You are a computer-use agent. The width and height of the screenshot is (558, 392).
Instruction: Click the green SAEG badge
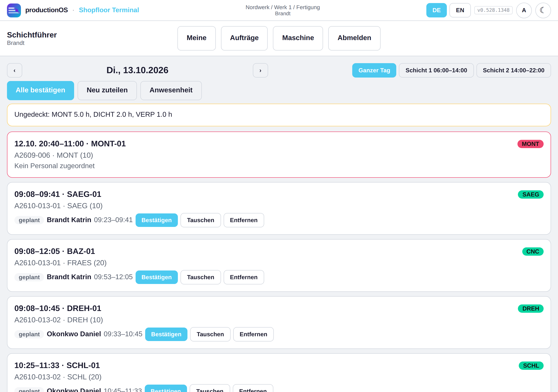pos(531,194)
